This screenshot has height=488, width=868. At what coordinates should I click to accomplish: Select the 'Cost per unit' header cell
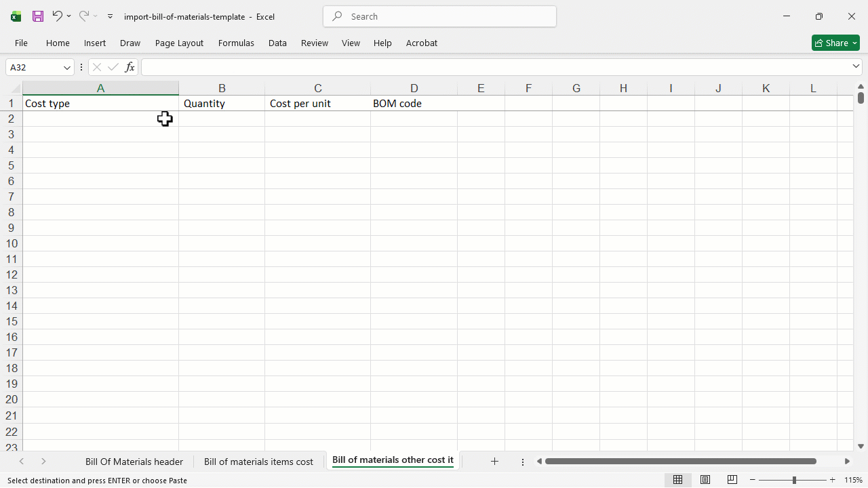tap(317, 104)
